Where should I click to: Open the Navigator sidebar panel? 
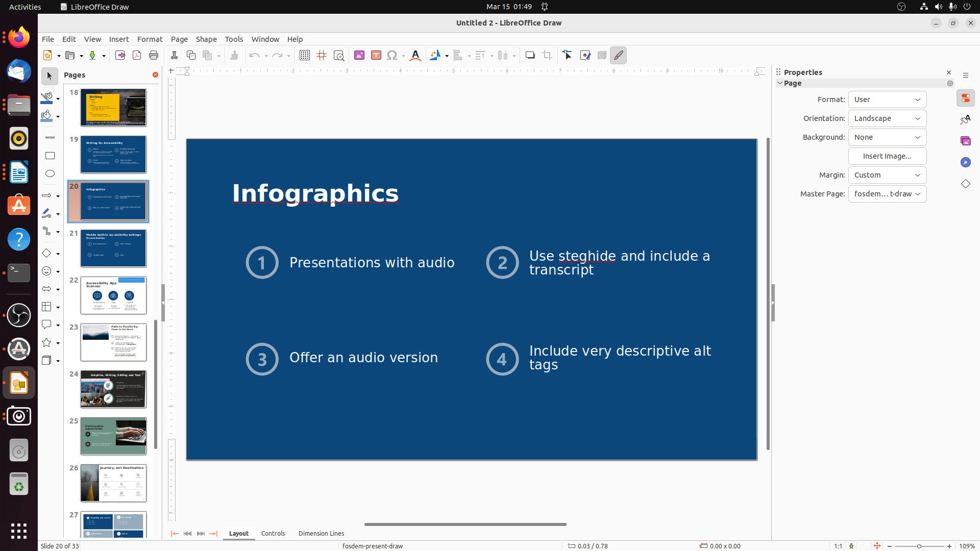tap(966, 162)
